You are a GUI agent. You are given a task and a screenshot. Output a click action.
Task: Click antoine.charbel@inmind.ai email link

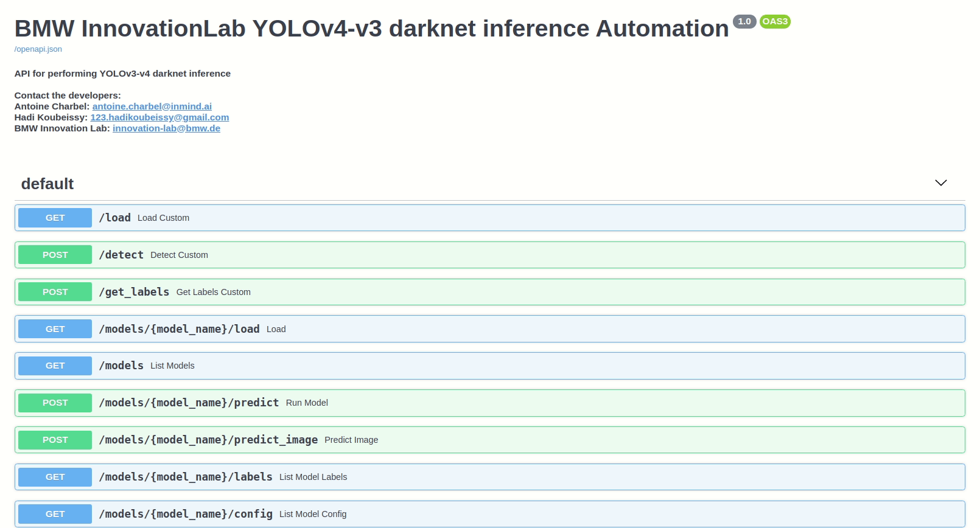[152, 106]
